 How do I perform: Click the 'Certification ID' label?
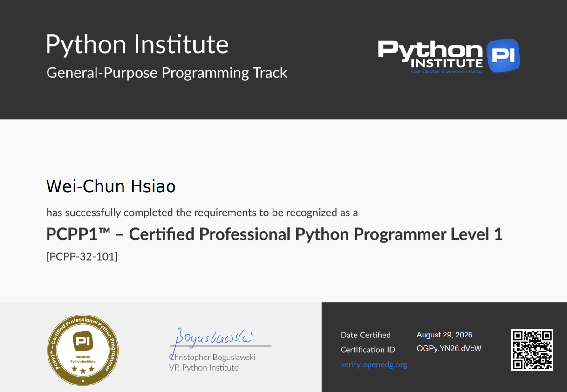[x=368, y=350]
